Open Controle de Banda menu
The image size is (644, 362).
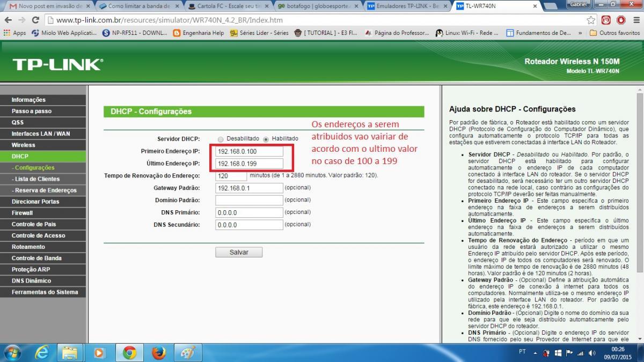[x=43, y=258]
